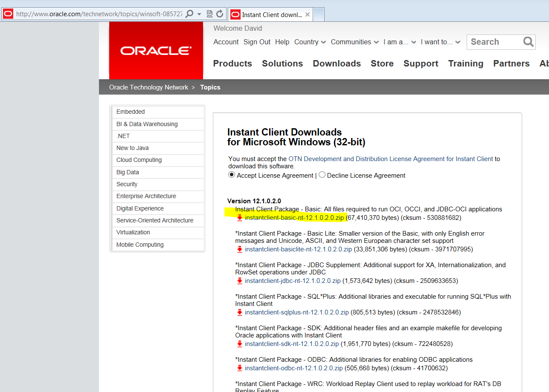This screenshot has width=549, height=392.
Task: Click the red download arrow beside instantclient-basic-nt zip
Action: click(240, 217)
